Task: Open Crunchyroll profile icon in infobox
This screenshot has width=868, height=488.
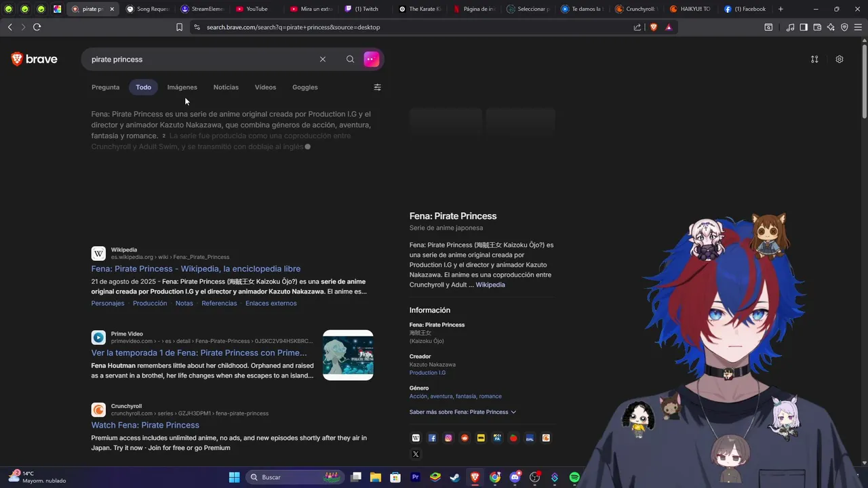Action: [546, 439]
